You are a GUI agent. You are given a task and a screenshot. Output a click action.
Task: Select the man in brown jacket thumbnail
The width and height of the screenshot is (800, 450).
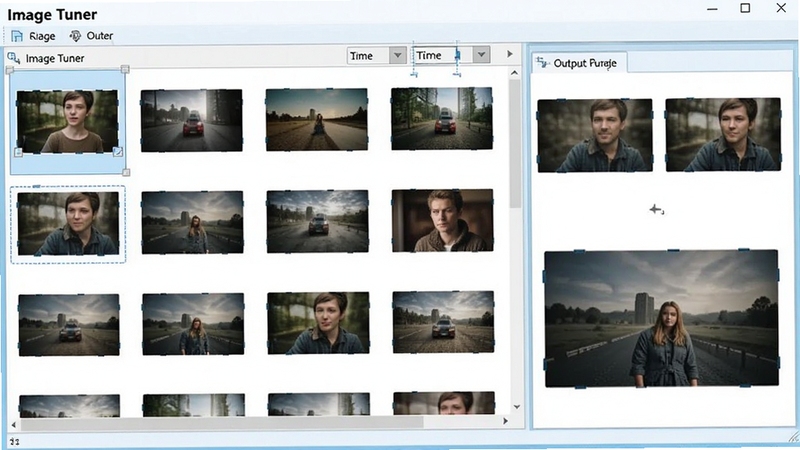[x=442, y=220]
